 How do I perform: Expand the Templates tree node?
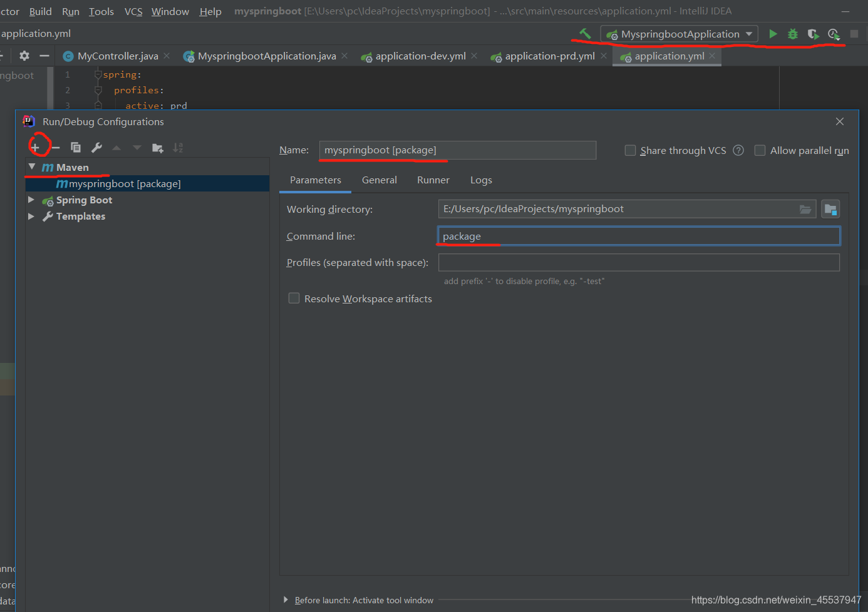(31, 216)
